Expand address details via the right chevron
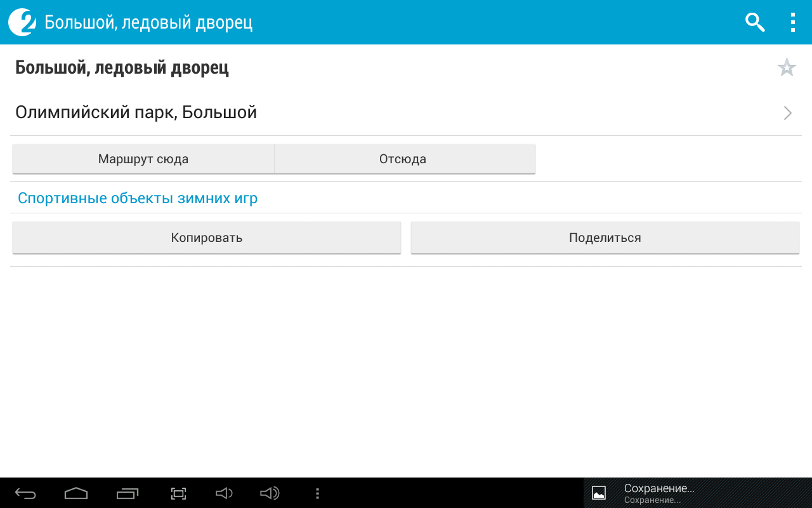812x508 pixels. pos(787,113)
